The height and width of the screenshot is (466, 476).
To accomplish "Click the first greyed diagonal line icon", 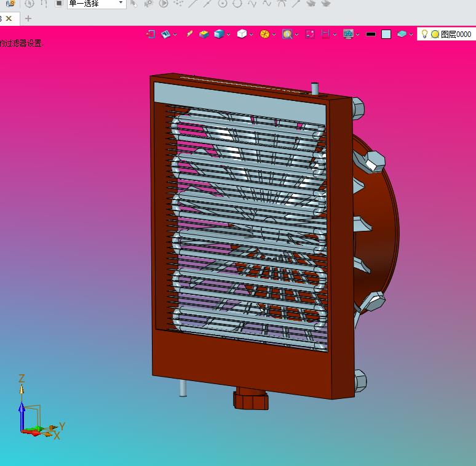I will tap(192, 3).
